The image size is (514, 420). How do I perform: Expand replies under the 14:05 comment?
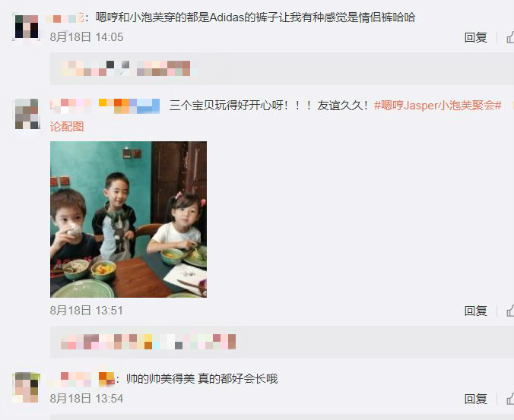coord(129,68)
